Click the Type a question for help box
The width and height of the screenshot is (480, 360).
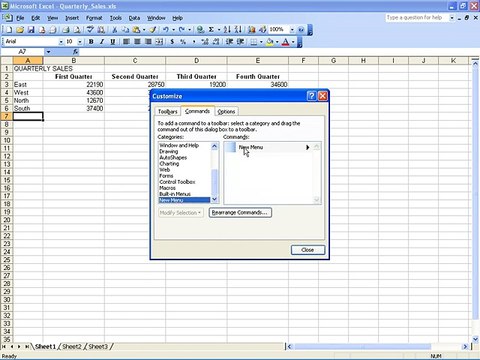(x=417, y=18)
